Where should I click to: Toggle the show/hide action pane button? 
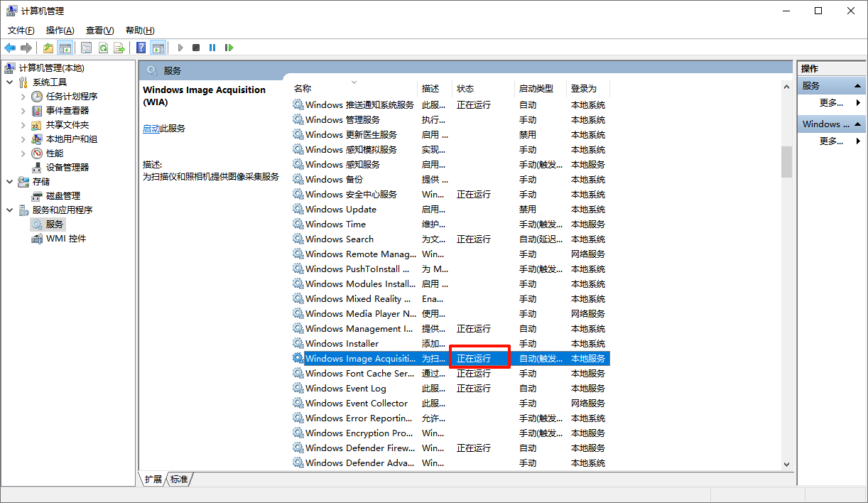click(158, 48)
